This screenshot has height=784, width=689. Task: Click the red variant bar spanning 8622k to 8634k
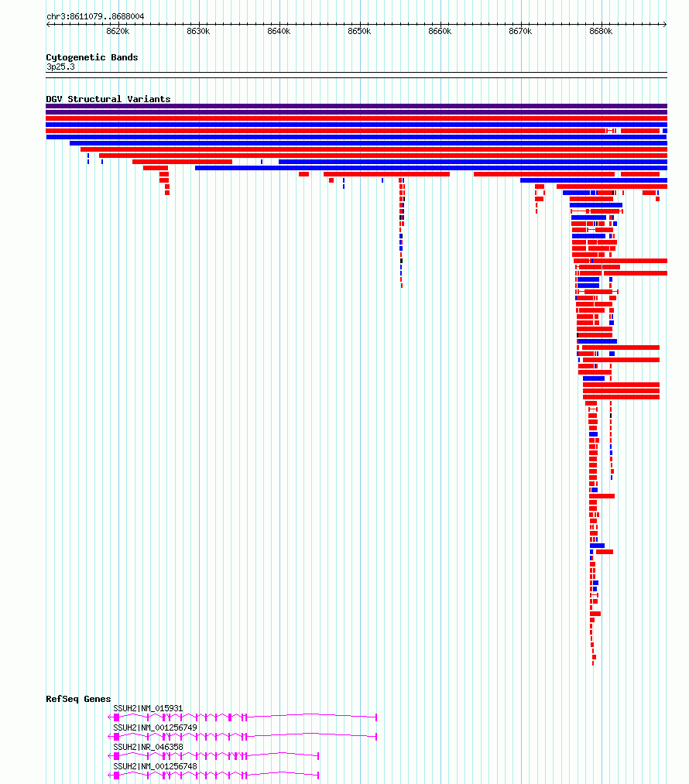182,162
